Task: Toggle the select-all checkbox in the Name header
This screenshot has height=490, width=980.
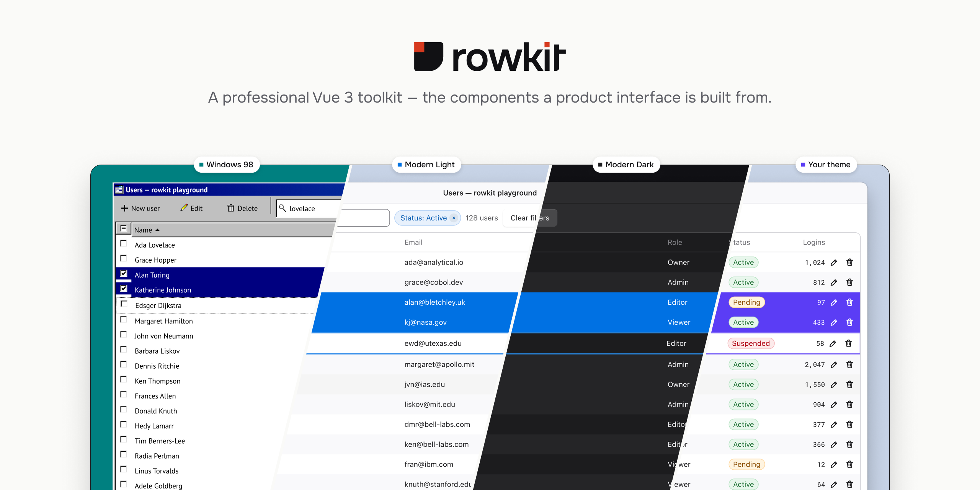Action: [x=123, y=229]
